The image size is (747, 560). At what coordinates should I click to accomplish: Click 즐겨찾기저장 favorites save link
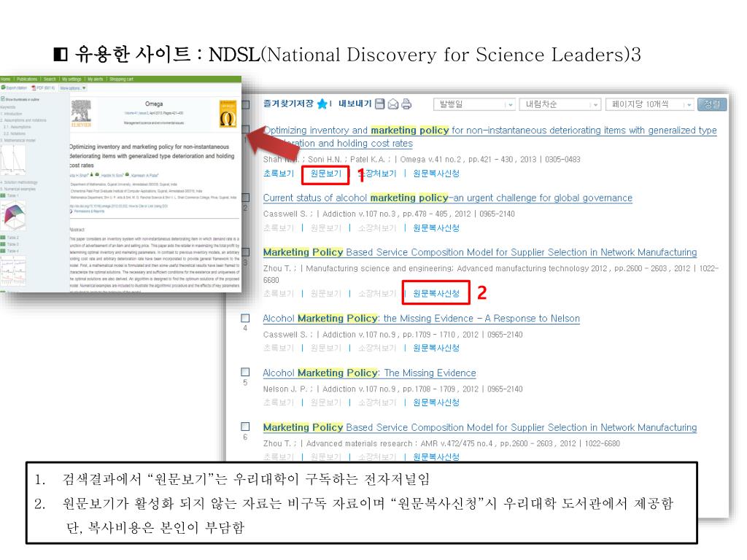[x=288, y=104]
